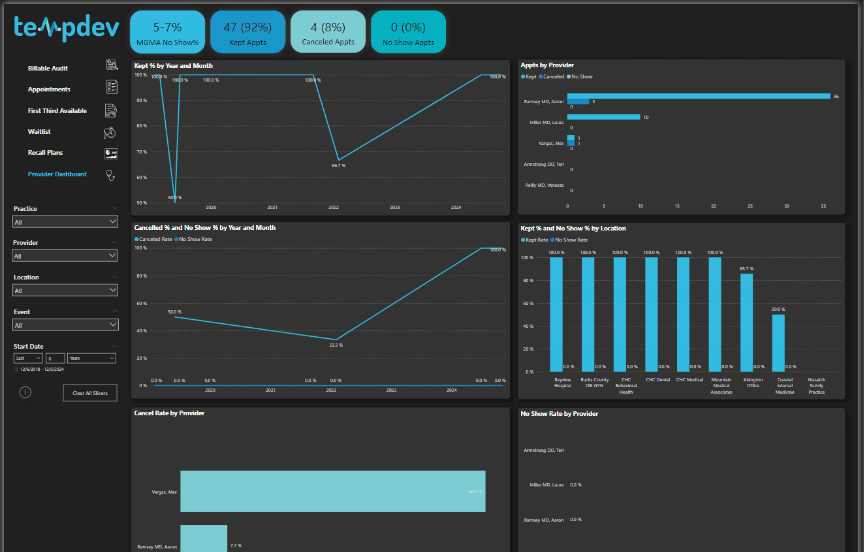Expand the Location slicer dropdown

point(65,291)
